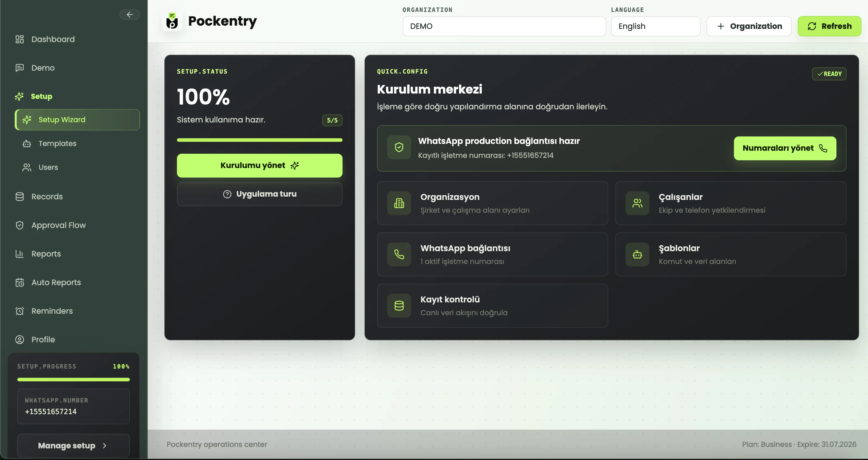
Task: Open the WhatsApp bağlantısı card
Action: (x=492, y=254)
